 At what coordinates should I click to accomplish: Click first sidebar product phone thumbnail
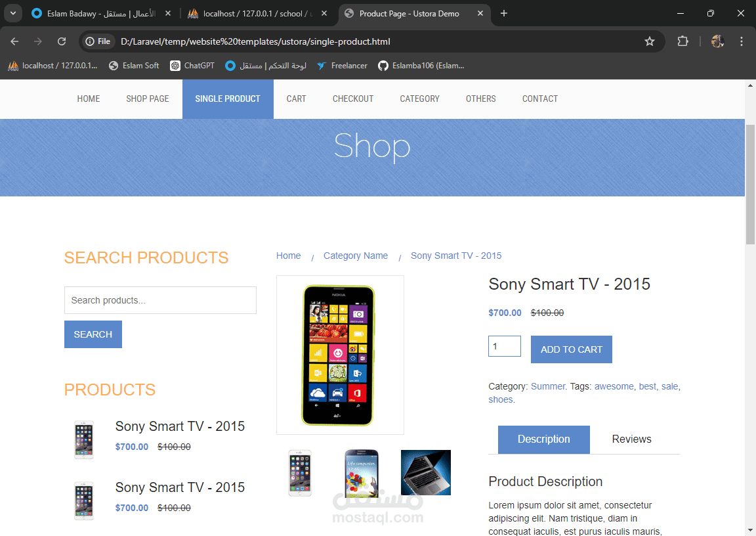[x=84, y=439]
